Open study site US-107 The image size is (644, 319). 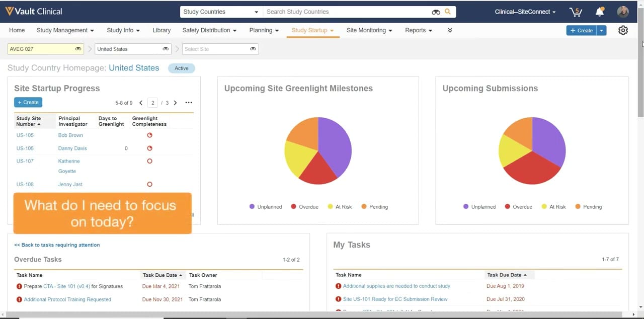(x=25, y=161)
